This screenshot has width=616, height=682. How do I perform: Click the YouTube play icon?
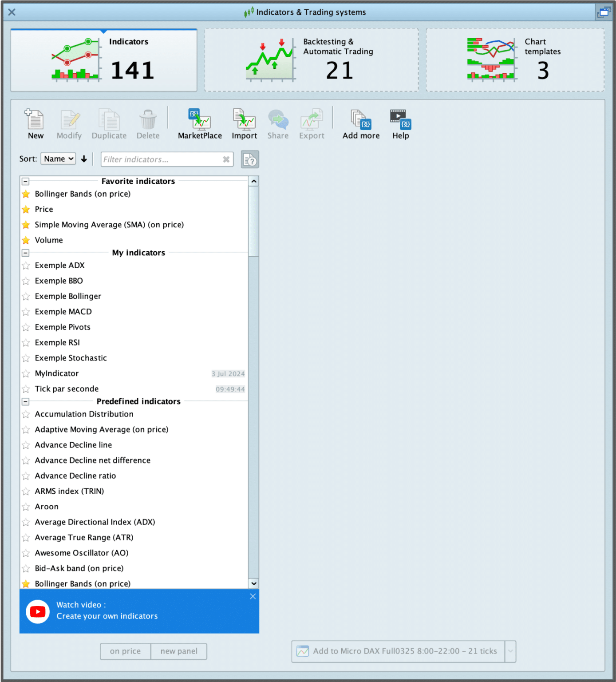pos(38,611)
